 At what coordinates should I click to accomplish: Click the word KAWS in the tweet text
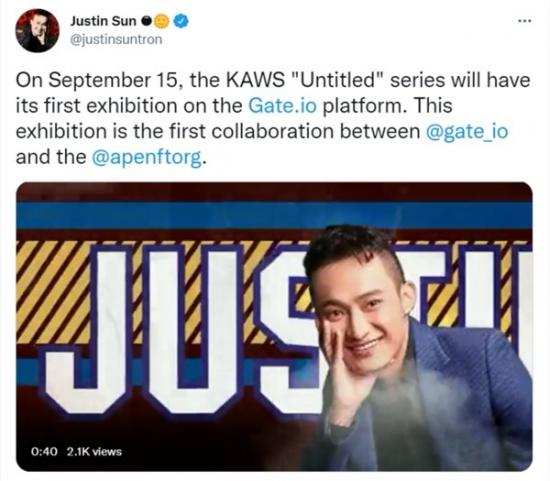(255, 80)
